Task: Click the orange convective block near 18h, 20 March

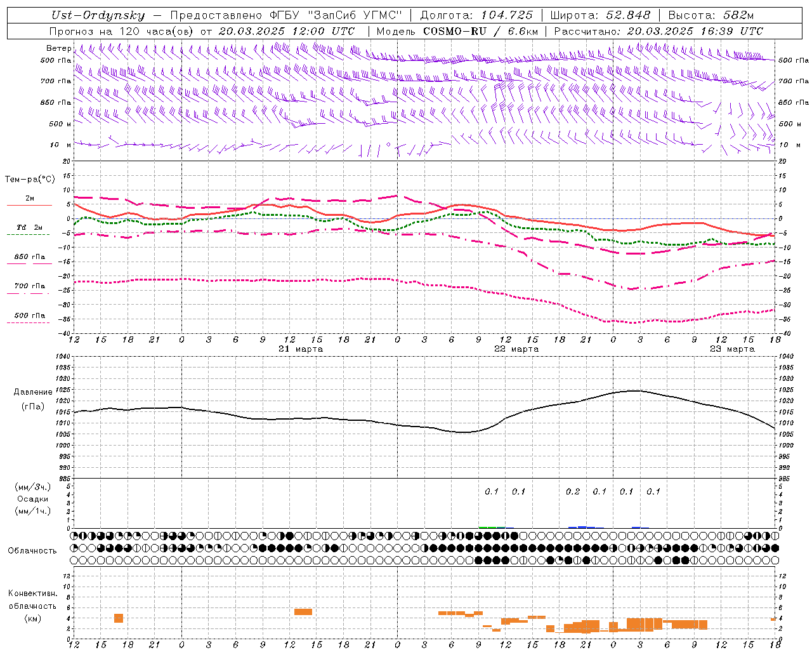Action: pyautogui.click(x=119, y=618)
